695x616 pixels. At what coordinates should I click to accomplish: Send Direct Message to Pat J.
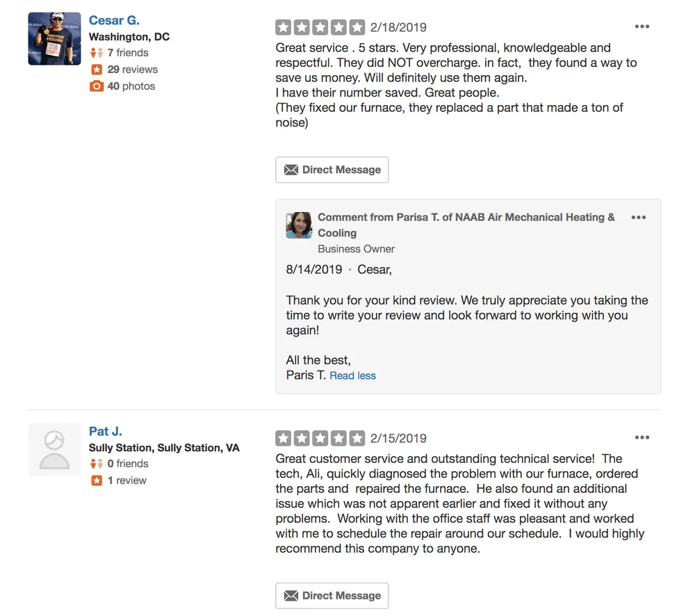[x=332, y=596]
